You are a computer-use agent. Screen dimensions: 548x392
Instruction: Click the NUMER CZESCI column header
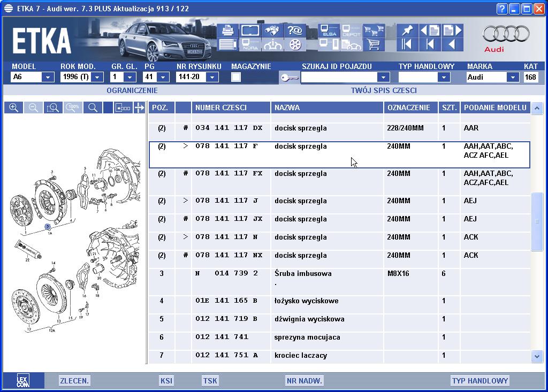[x=231, y=107]
